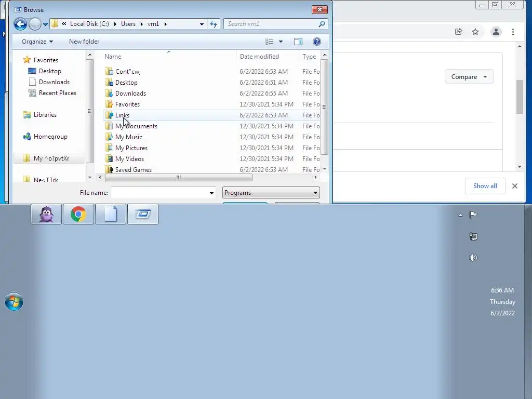Click the 6:56 AM clock
The image size is (532, 399).
tap(502, 290)
